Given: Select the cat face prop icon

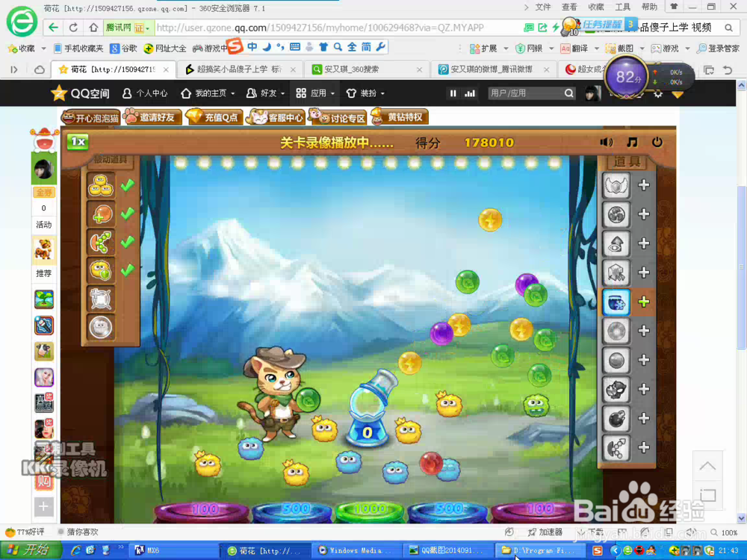Looking at the screenshot, I should tap(616, 390).
